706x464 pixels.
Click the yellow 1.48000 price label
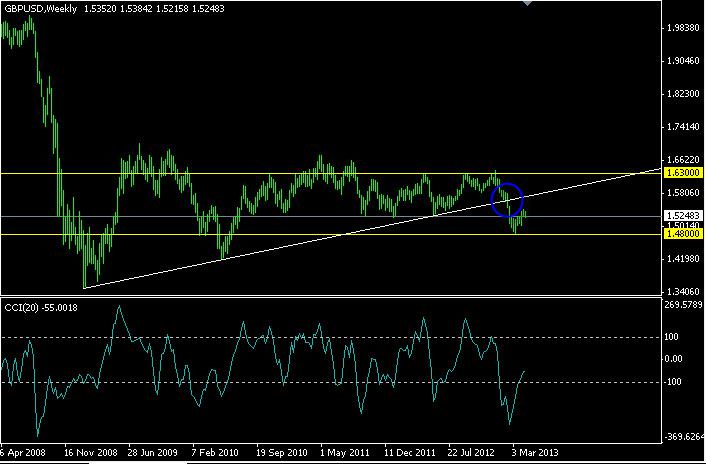(x=683, y=234)
